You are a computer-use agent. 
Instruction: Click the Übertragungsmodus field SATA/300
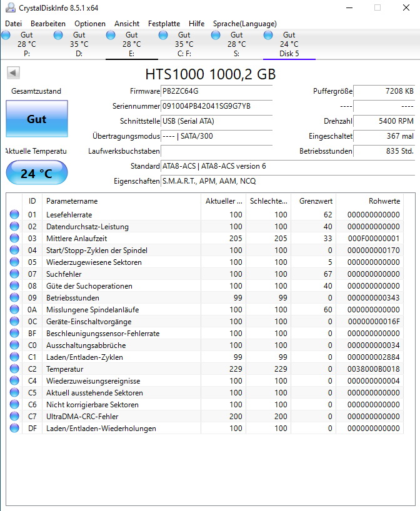pyautogui.click(x=216, y=136)
